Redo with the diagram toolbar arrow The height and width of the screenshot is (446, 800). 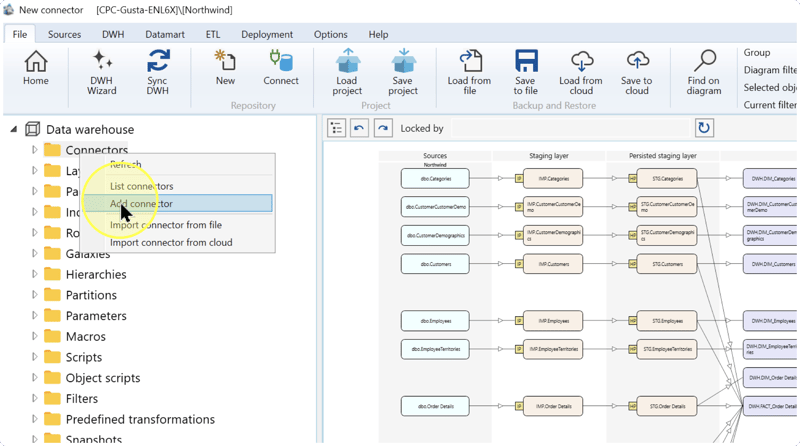383,128
